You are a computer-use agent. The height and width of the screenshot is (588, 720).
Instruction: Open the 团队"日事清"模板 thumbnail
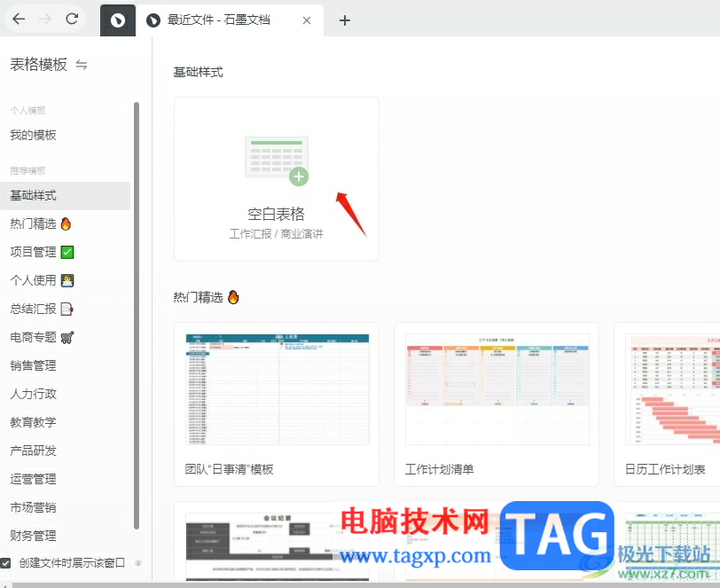278,389
